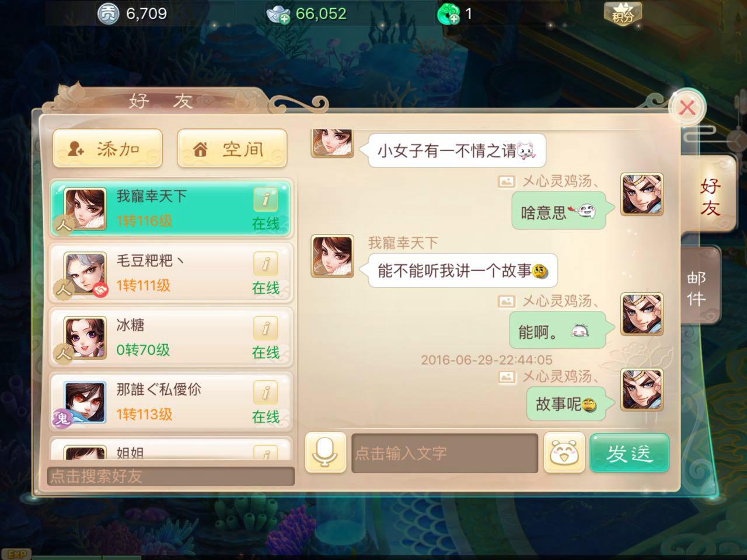Image resolution: width=747 pixels, height=560 pixels.
Task: Select the 好友 friends side tab
Action: (x=710, y=197)
